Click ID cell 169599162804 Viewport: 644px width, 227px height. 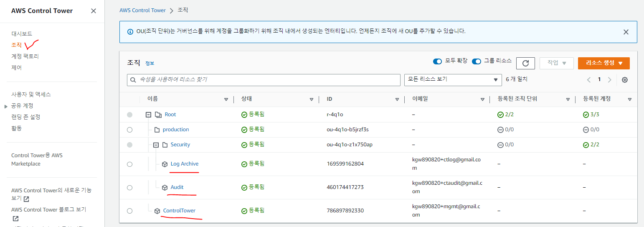point(345,164)
